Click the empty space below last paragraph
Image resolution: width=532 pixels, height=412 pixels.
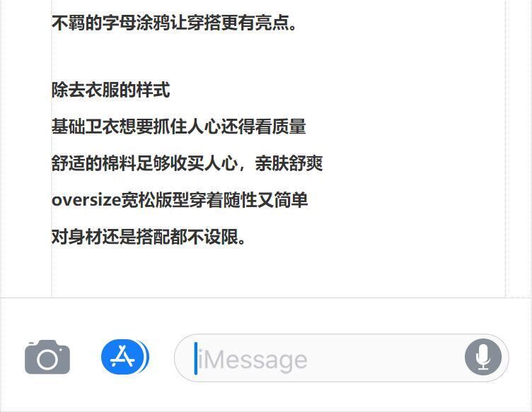pyautogui.click(x=278, y=273)
